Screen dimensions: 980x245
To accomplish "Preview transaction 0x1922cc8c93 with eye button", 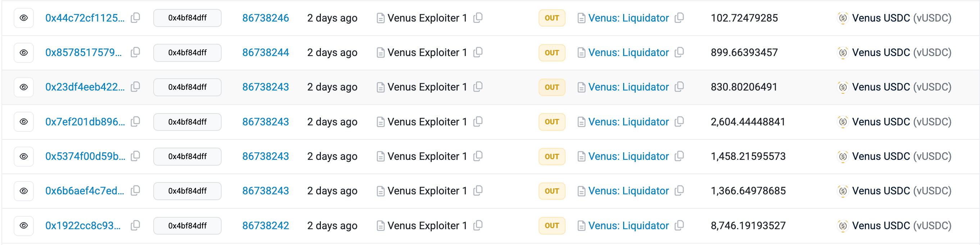I will (x=24, y=226).
